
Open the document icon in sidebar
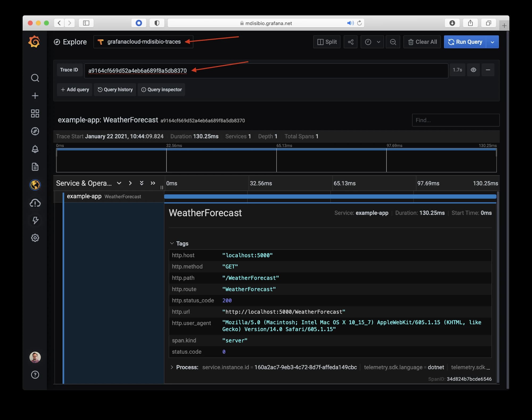35,167
